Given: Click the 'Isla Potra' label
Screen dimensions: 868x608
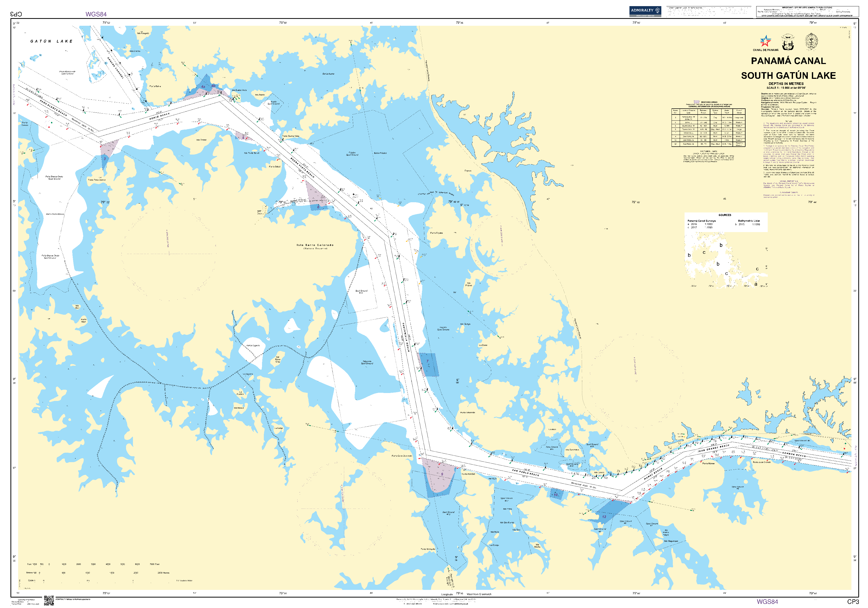Looking at the screenshot, I should pos(507,509).
